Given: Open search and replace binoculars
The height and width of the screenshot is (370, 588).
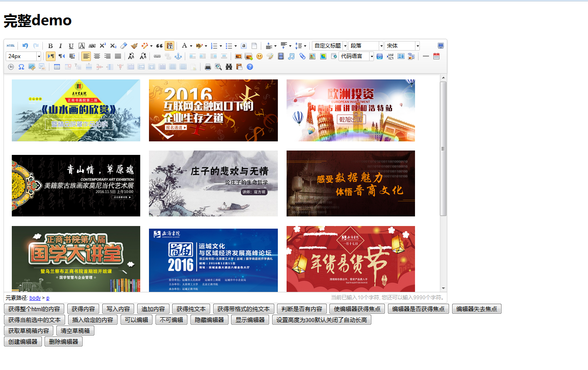Looking at the screenshot, I should [228, 67].
